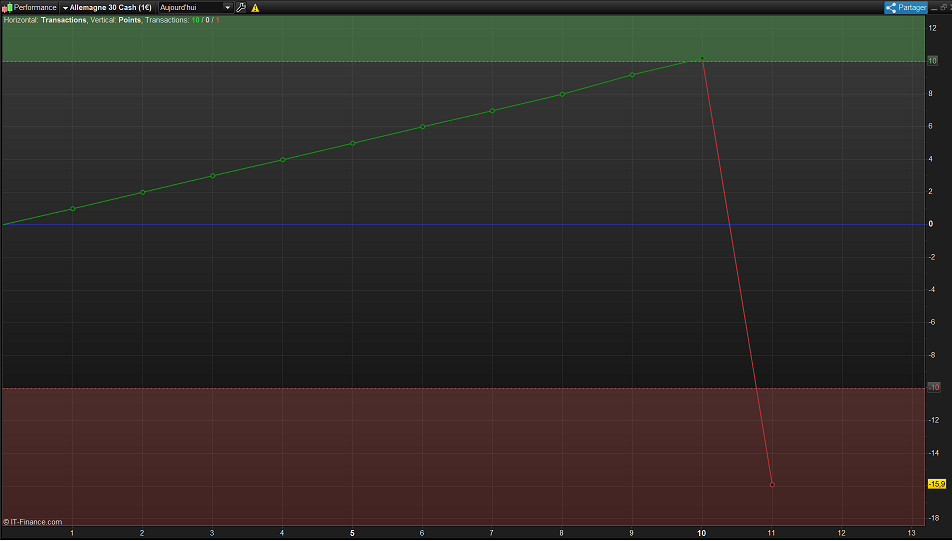The width and height of the screenshot is (952, 541).
Task: Select the red losing point at transaction 11
Action: [x=772, y=485]
